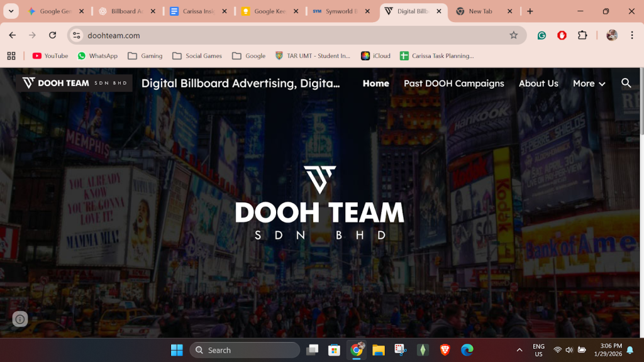The width and height of the screenshot is (644, 362).
Task: Open the apps grid in bookmarks bar
Action: pyautogui.click(x=11, y=56)
